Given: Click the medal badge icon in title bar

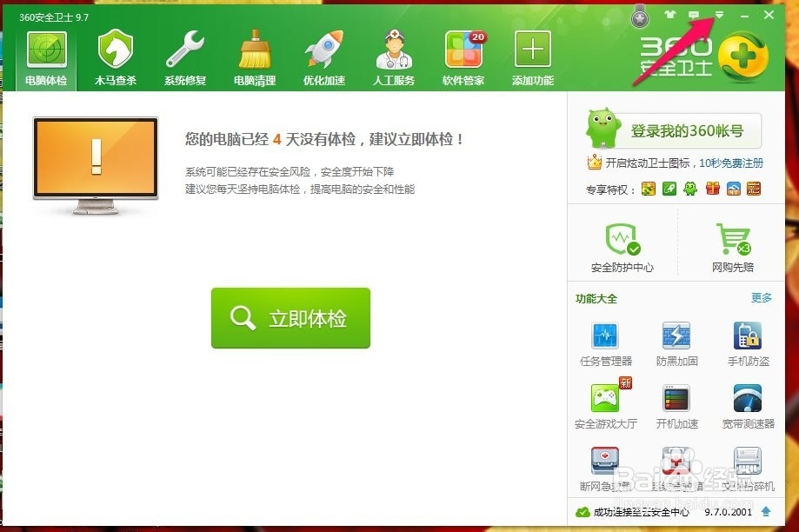Looking at the screenshot, I should [640, 17].
